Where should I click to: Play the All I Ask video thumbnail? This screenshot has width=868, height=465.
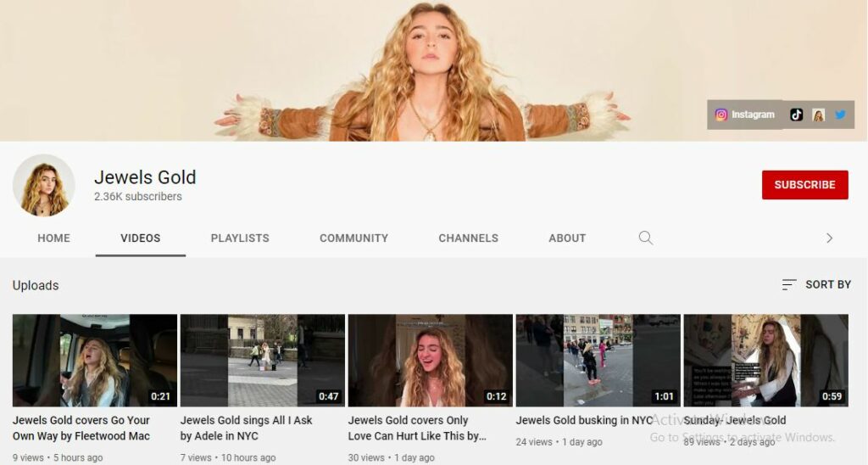click(263, 361)
